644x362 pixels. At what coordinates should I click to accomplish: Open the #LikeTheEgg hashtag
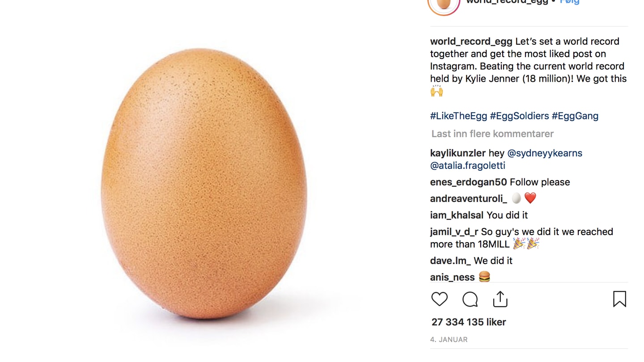[x=458, y=116]
